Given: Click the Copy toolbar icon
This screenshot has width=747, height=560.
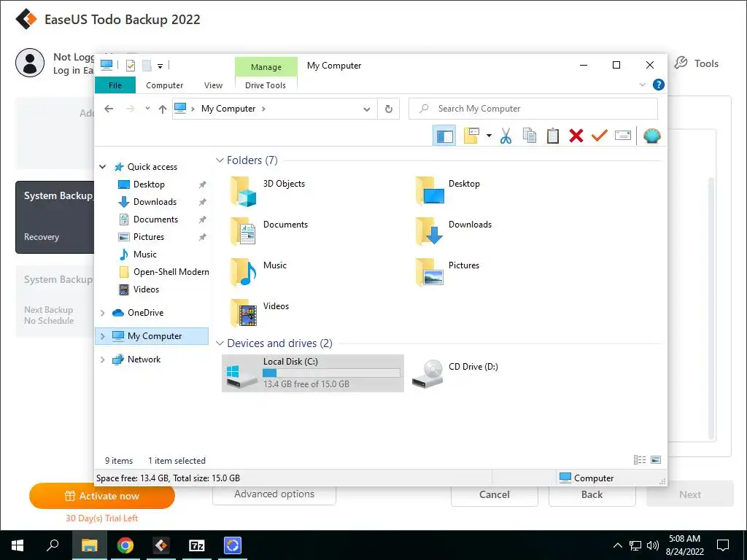Looking at the screenshot, I should [530, 136].
